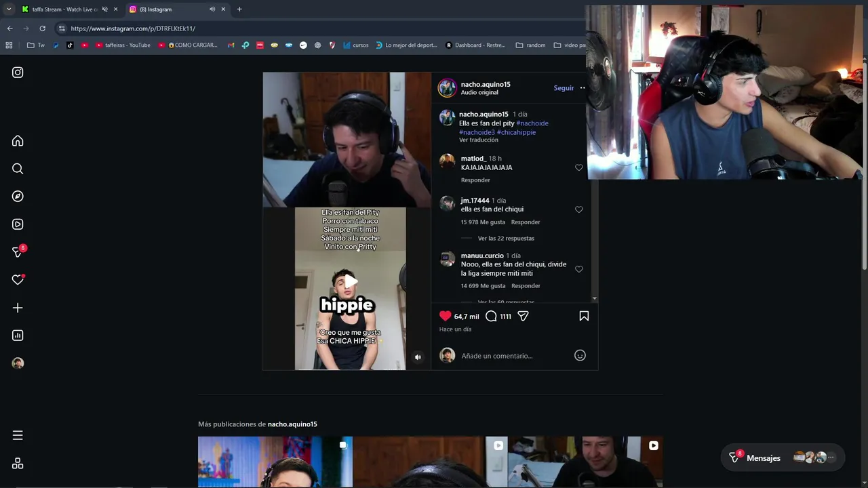Open the COMO CARGAR bookmark
This screenshot has height=488, width=868.
189,45
